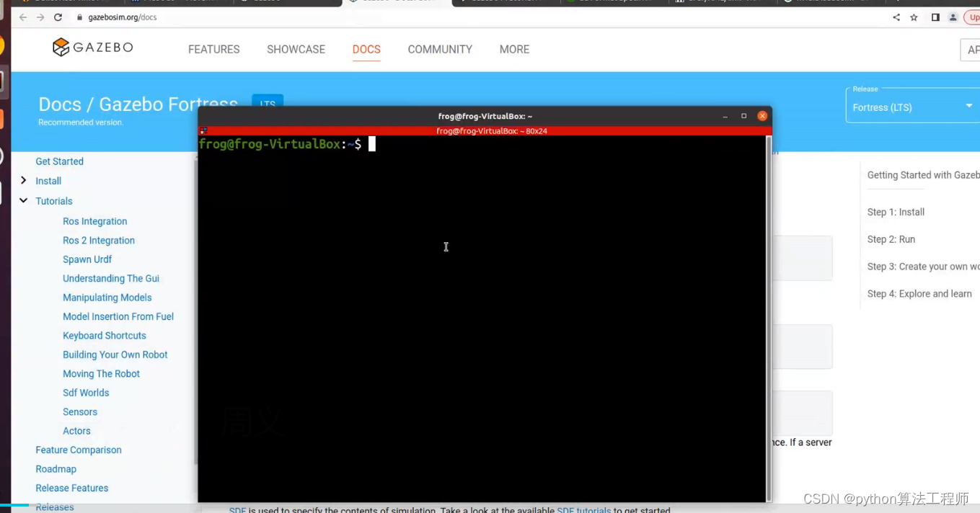Click the browser back arrow
Viewport: 980px width, 513px height.
[23, 17]
